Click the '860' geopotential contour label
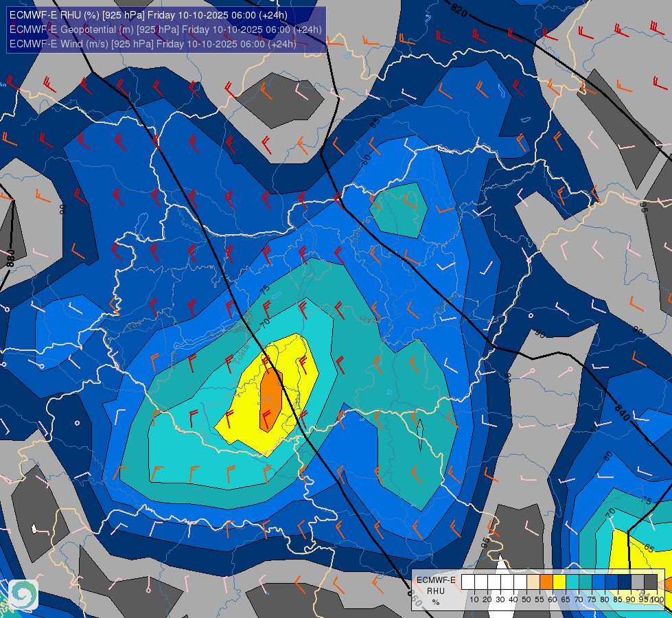Viewport: 672px width, 618px height. click(416, 598)
